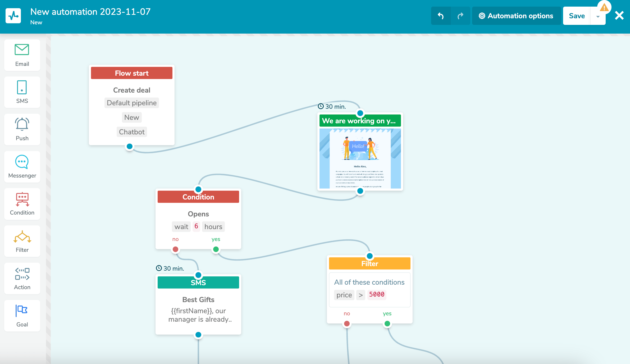630x364 pixels.
Task: Select the Email element in sidebar
Action: pos(22,55)
